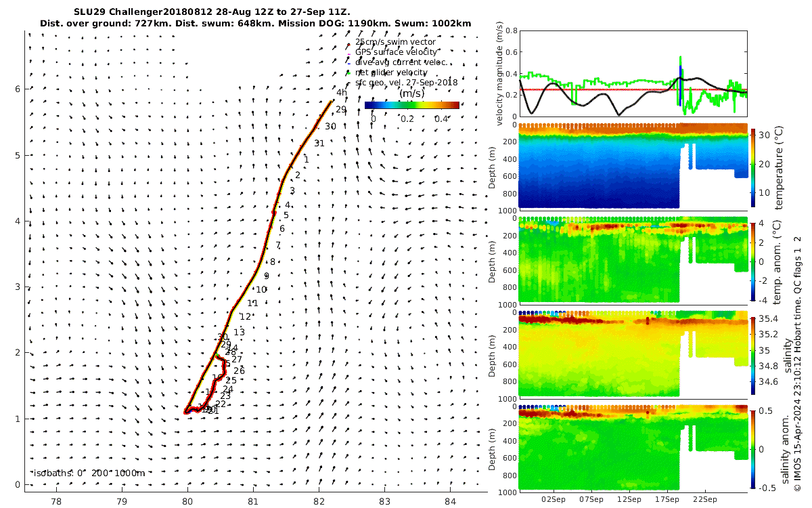Click the '25cm/s swim vector' legend entry
Viewport: 812px width, 508px height.
click(395, 42)
